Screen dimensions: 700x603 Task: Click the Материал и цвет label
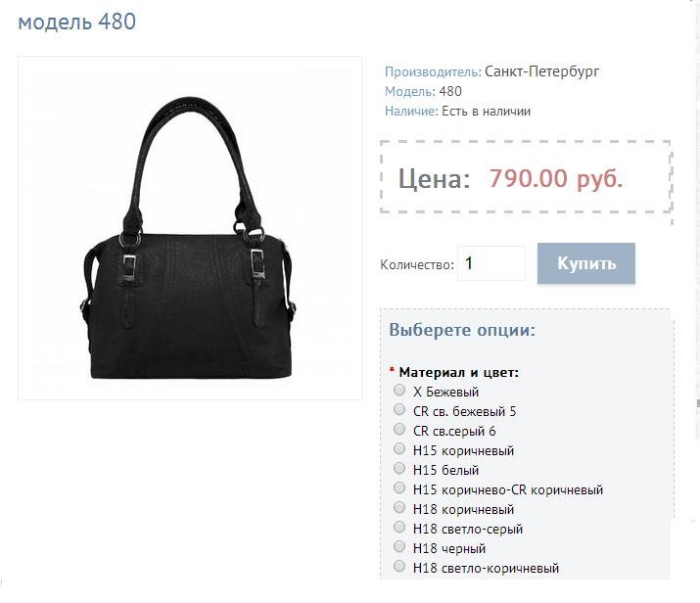459,372
